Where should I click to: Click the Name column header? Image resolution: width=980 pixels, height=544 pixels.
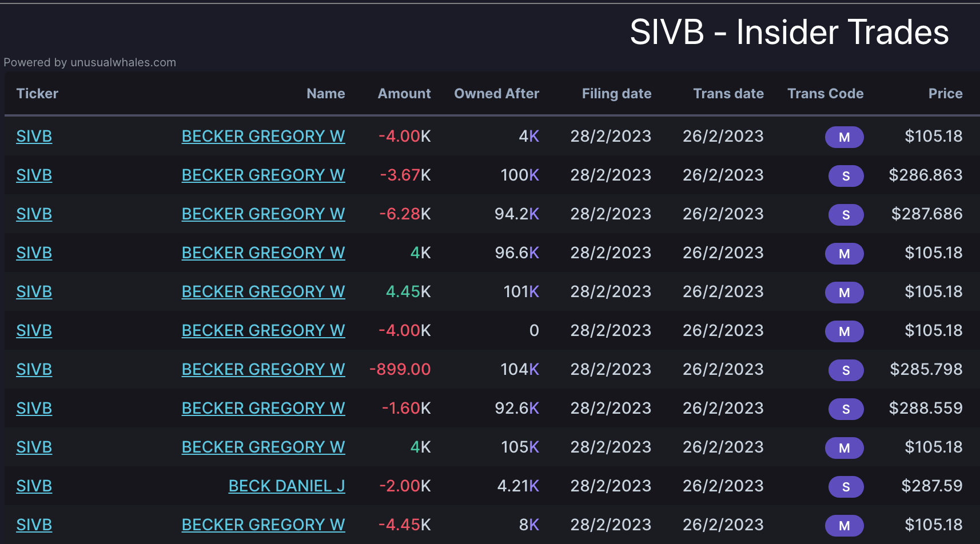(325, 94)
